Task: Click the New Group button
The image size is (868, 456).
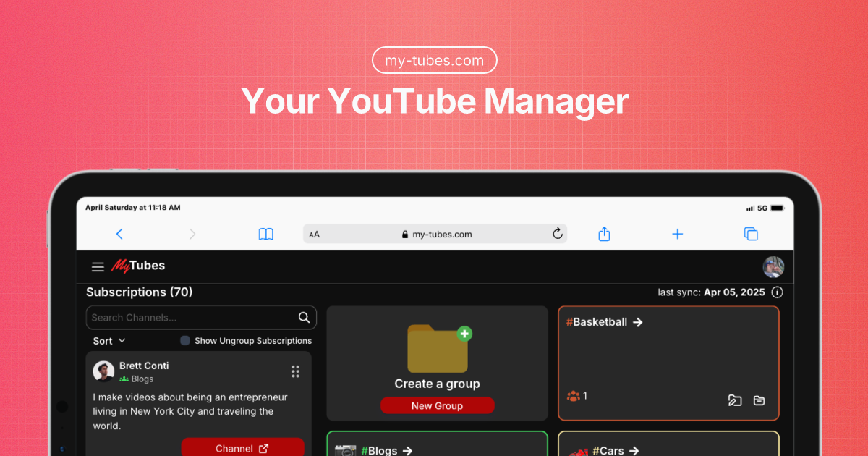Action: click(437, 405)
